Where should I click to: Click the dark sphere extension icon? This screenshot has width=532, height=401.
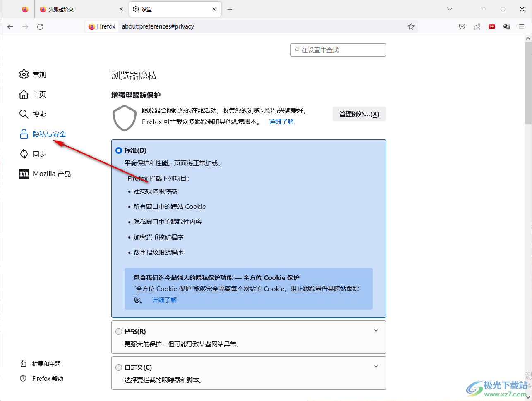(x=507, y=26)
